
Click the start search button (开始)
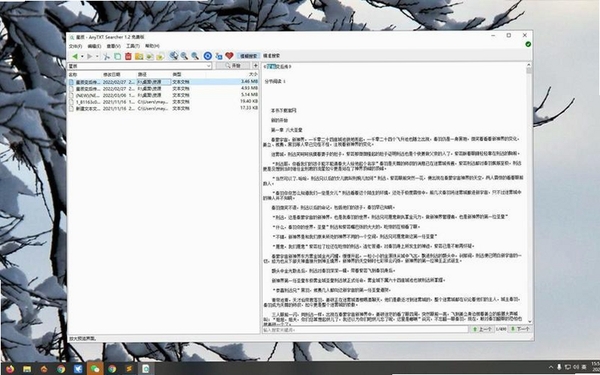click(233, 66)
